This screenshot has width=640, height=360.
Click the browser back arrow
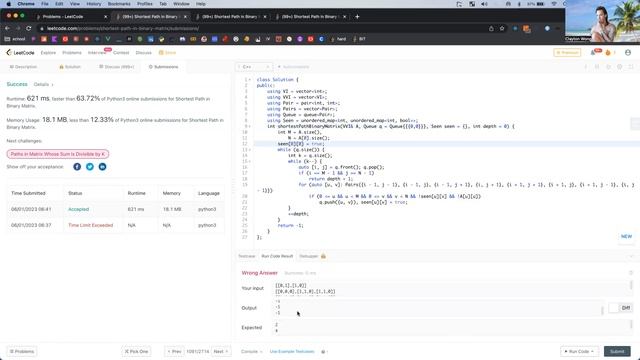[7, 28]
